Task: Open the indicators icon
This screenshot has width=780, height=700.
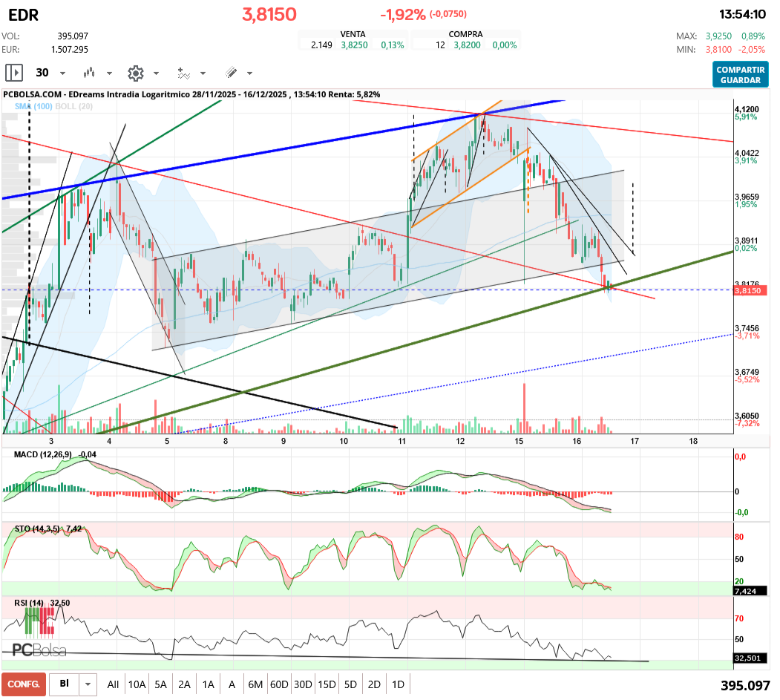Action: click(183, 73)
